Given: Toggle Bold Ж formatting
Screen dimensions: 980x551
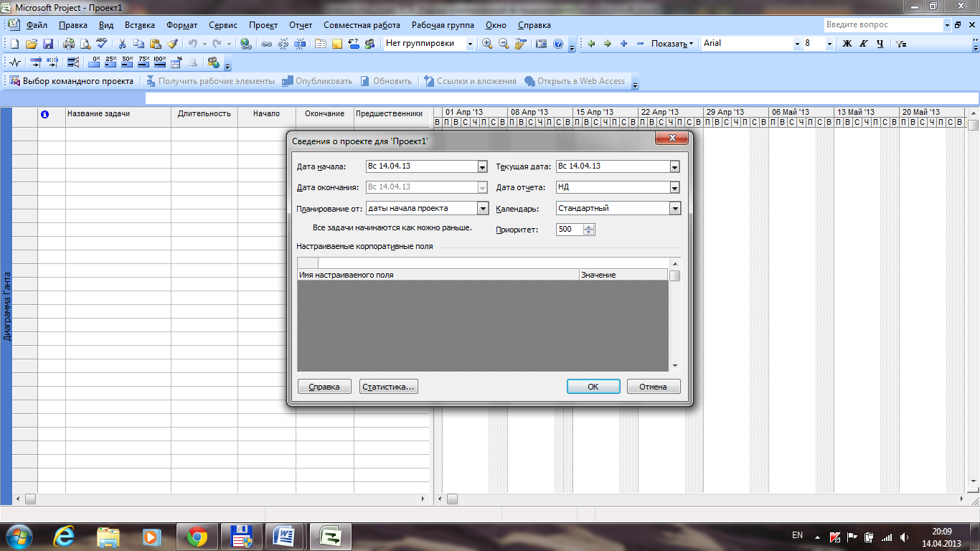Looking at the screenshot, I should pyautogui.click(x=847, y=44).
